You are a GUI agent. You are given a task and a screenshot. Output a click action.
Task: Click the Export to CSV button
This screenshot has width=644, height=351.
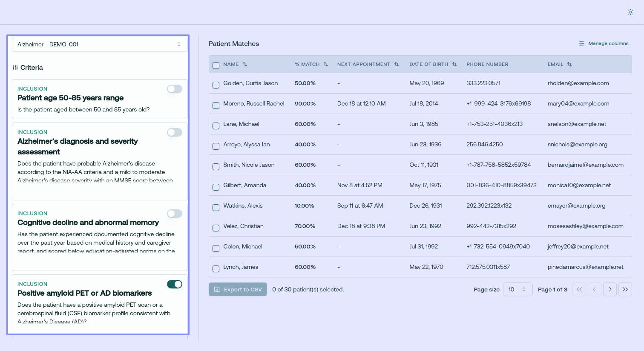click(x=238, y=289)
